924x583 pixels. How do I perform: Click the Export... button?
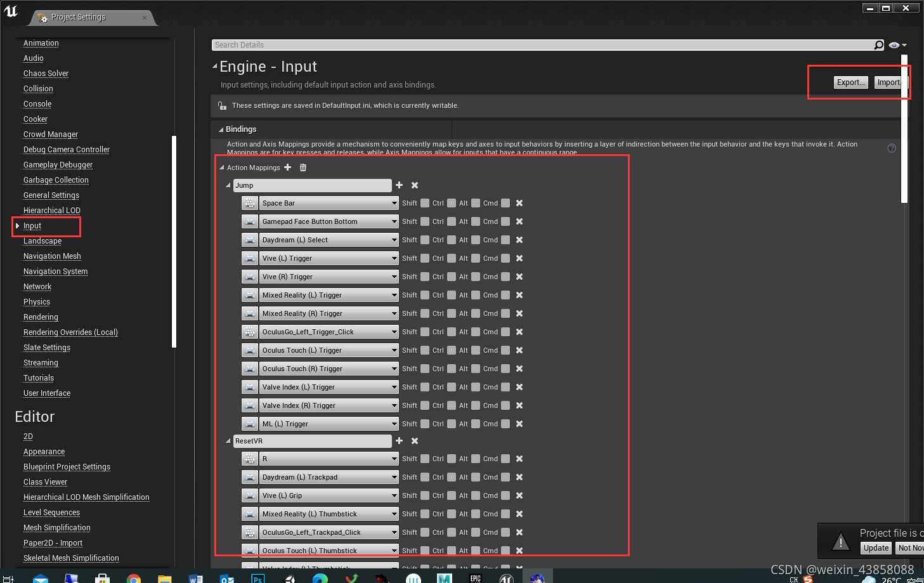[x=850, y=82]
